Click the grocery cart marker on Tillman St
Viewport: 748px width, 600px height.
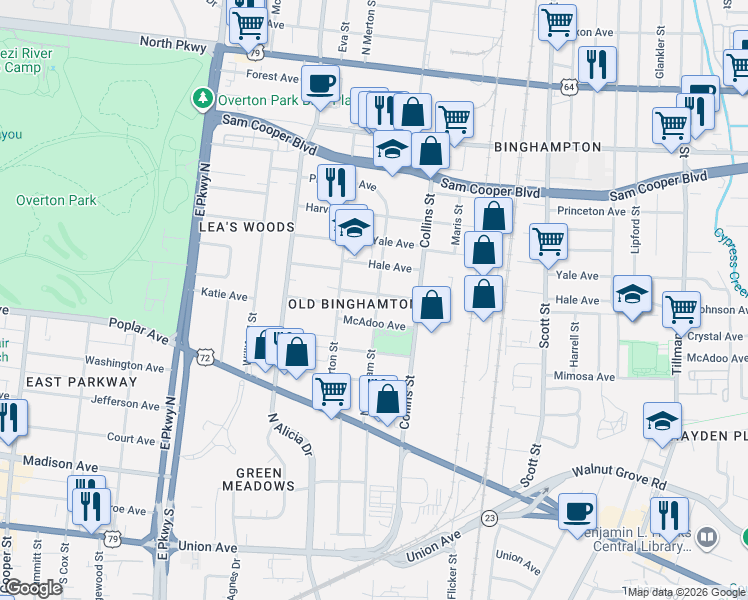coord(681,310)
